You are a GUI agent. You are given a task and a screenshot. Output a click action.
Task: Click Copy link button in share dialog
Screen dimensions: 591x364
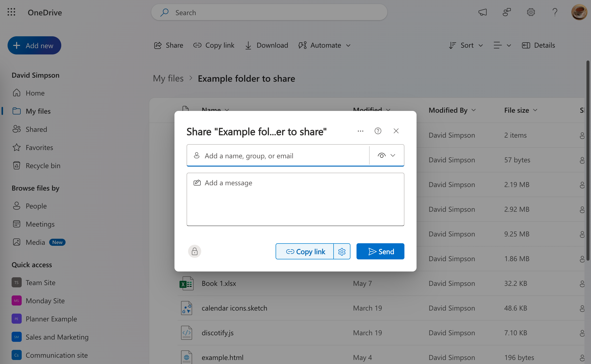(305, 251)
